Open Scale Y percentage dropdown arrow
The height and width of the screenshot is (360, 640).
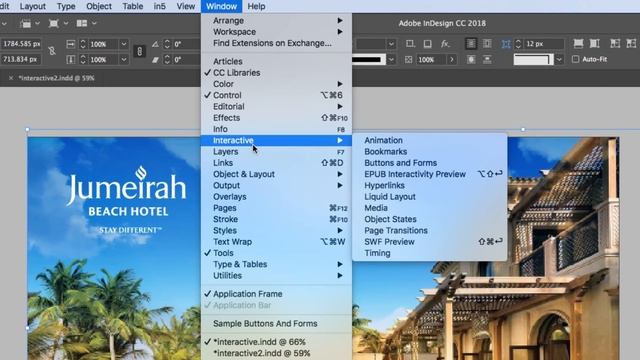tap(124, 60)
